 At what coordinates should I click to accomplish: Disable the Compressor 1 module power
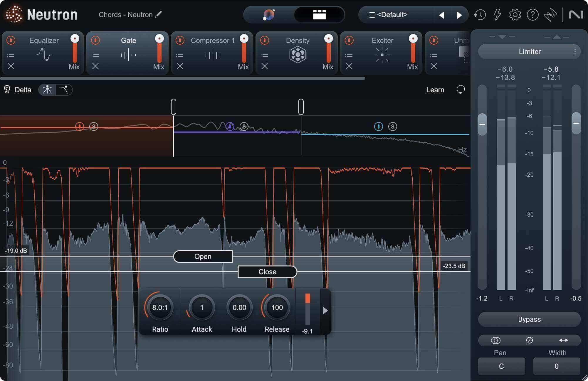180,40
